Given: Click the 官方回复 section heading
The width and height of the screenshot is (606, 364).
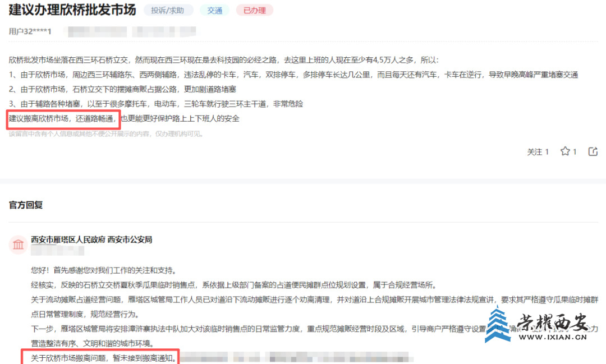Looking at the screenshot, I should (26, 205).
